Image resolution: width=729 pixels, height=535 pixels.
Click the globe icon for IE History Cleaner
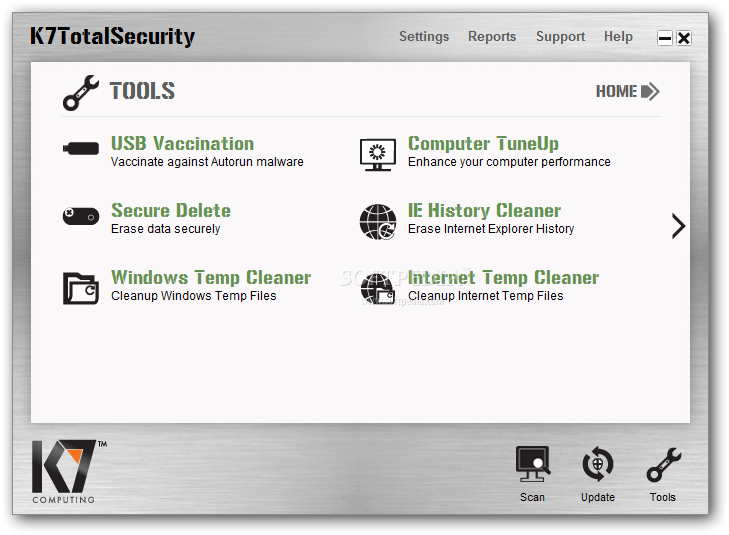coord(378,222)
